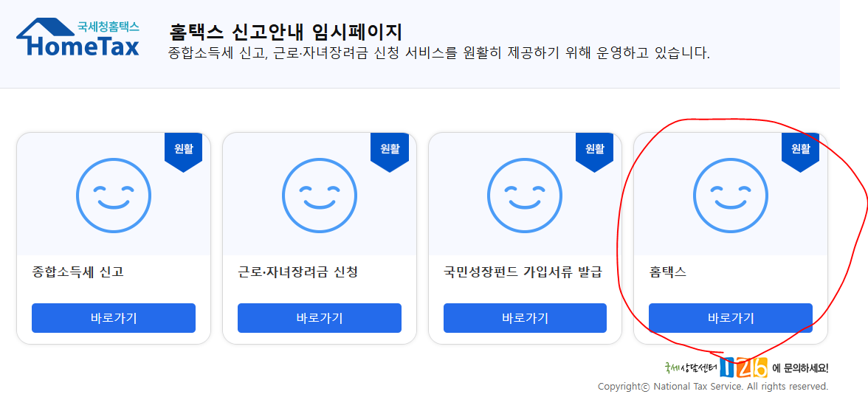The width and height of the screenshot is (868, 397).
Task: Click smiley face icon on 홈택스 card
Action: tap(731, 195)
